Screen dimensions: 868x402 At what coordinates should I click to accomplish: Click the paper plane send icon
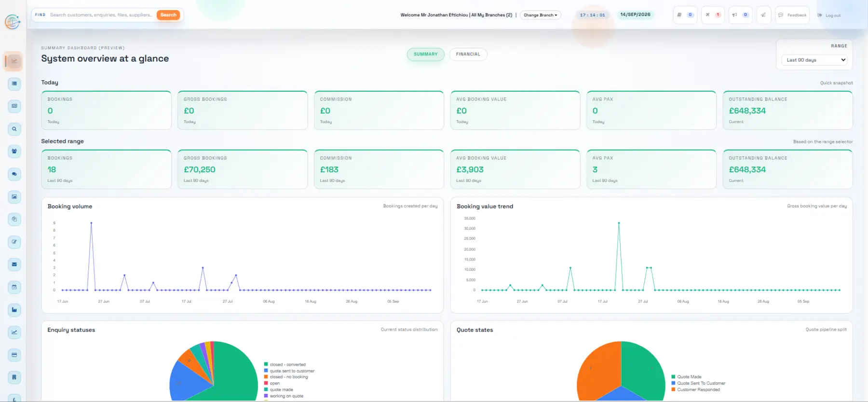tap(763, 15)
